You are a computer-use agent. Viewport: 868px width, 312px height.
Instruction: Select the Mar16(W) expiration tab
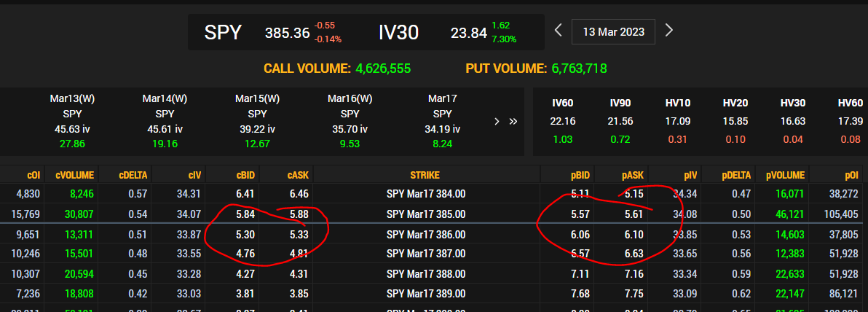click(350, 121)
